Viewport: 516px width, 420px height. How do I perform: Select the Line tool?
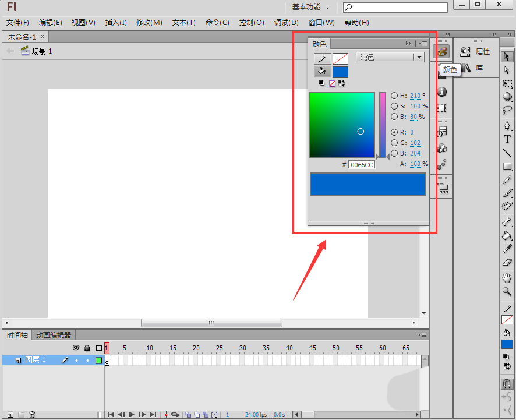tap(507, 153)
